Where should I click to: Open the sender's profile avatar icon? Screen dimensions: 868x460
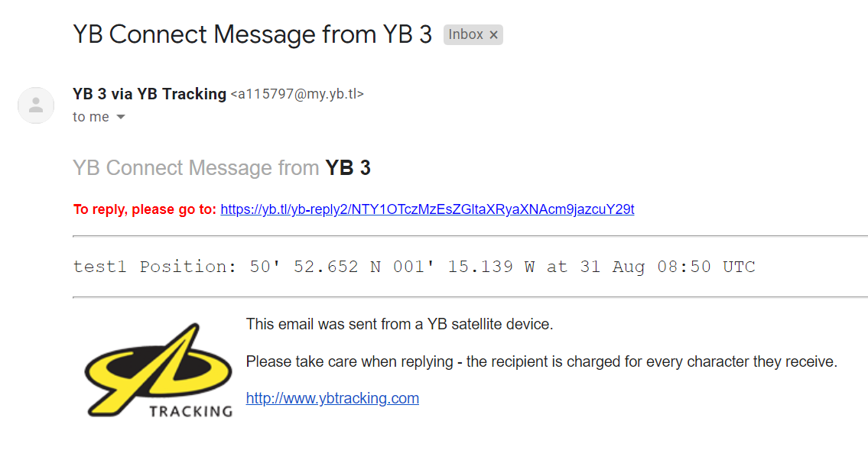click(x=36, y=105)
